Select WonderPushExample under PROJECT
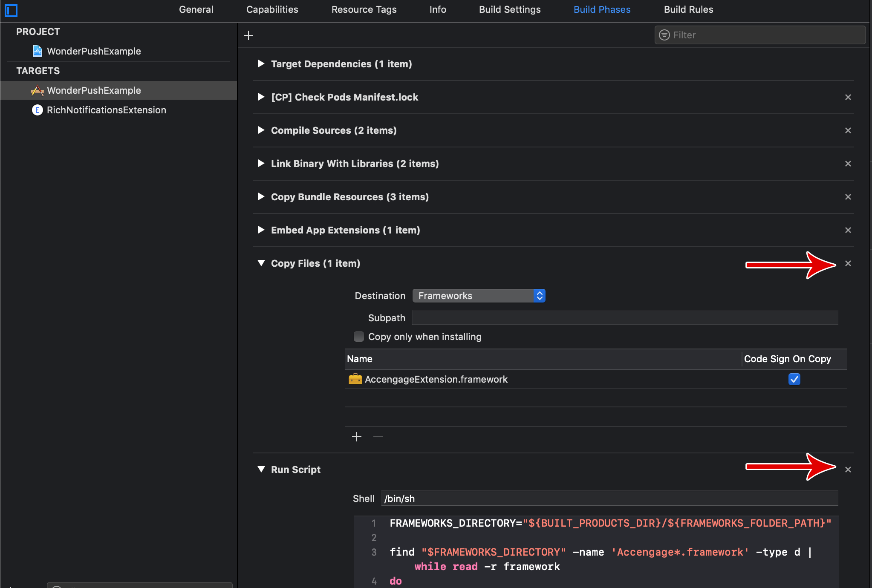Viewport: 872px width, 588px height. click(94, 51)
